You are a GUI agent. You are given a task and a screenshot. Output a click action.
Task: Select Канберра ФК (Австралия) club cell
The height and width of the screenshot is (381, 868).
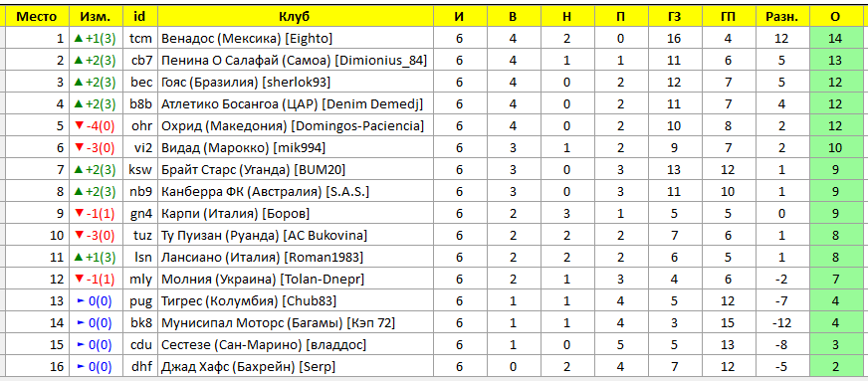point(295,191)
